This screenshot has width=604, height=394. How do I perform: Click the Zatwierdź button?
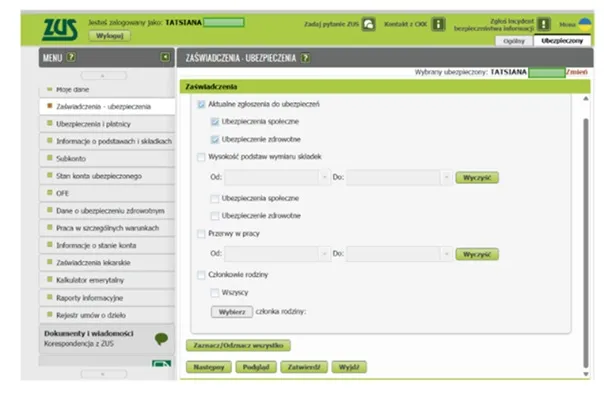304,367
